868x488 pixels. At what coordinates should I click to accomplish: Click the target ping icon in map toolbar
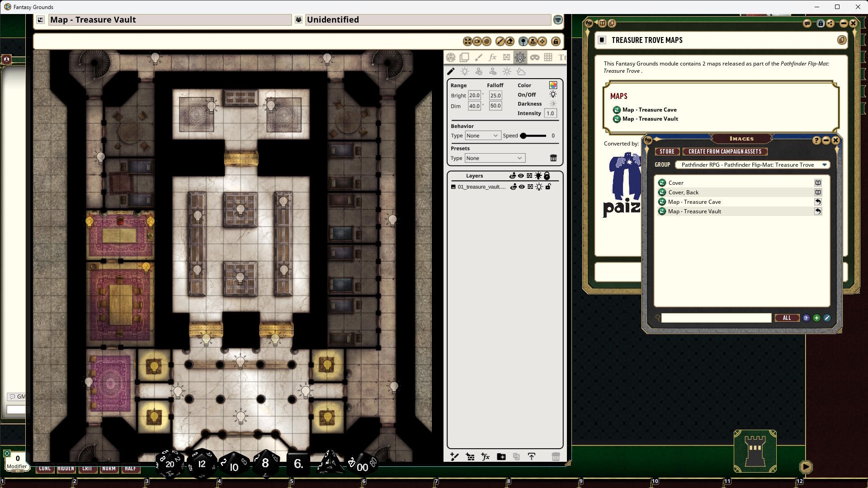(x=486, y=41)
